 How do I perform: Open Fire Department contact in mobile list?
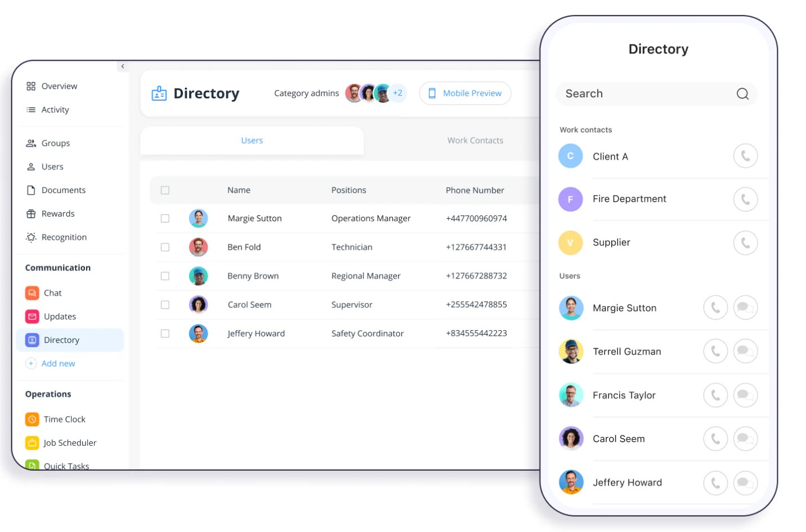coord(629,199)
